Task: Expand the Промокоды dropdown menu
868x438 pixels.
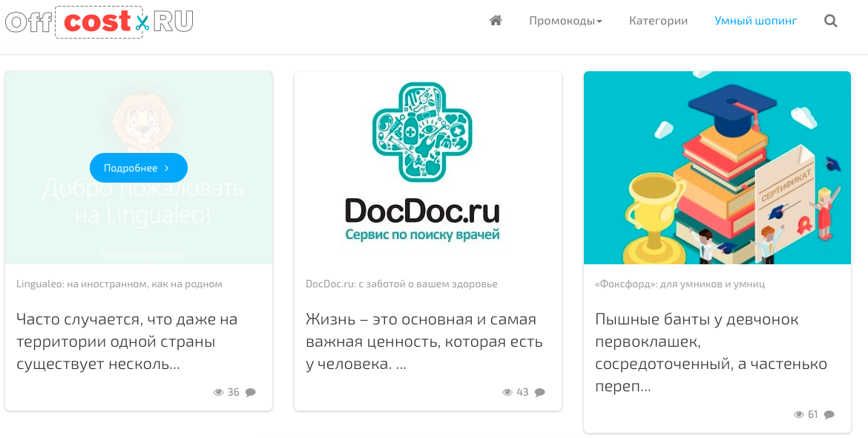Action: point(565,21)
